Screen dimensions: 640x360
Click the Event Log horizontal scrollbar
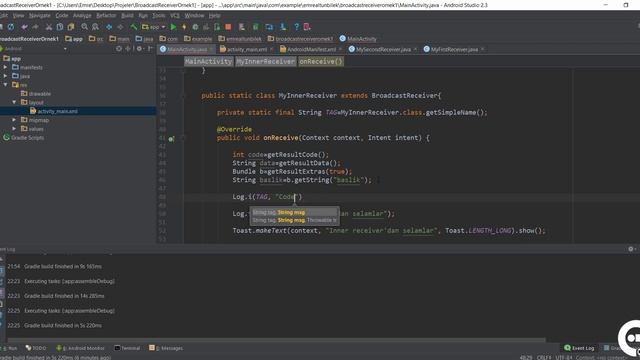coord(277,340)
